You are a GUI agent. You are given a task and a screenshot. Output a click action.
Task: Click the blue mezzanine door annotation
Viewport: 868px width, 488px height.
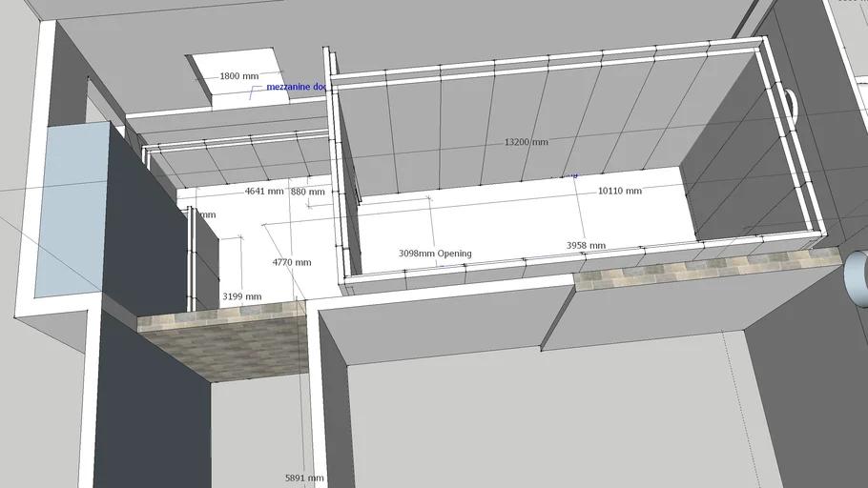click(x=296, y=87)
